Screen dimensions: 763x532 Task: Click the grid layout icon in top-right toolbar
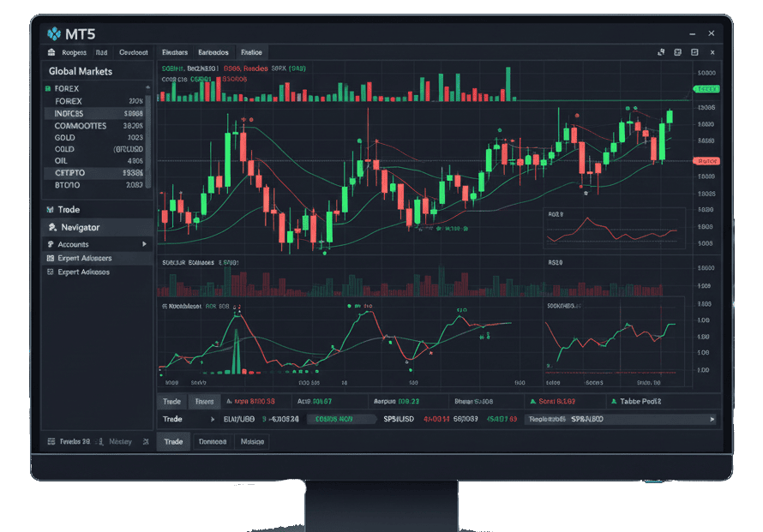tap(678, 52)
